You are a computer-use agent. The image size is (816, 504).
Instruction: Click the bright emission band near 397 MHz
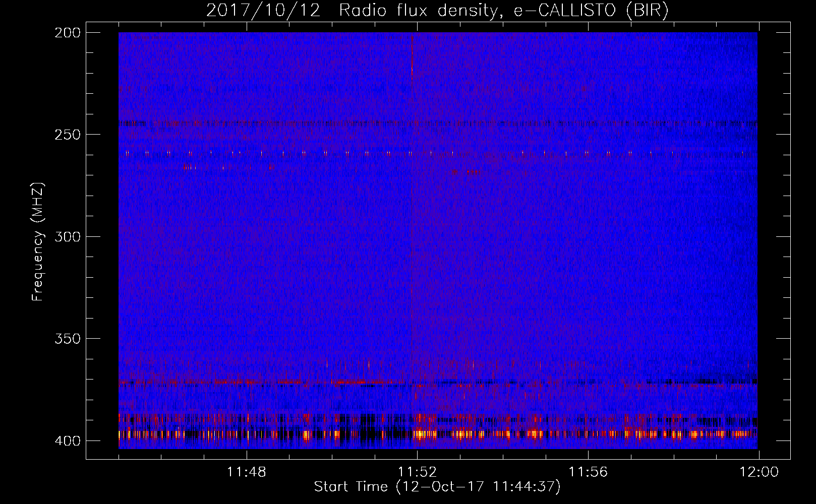coord(438,433)
